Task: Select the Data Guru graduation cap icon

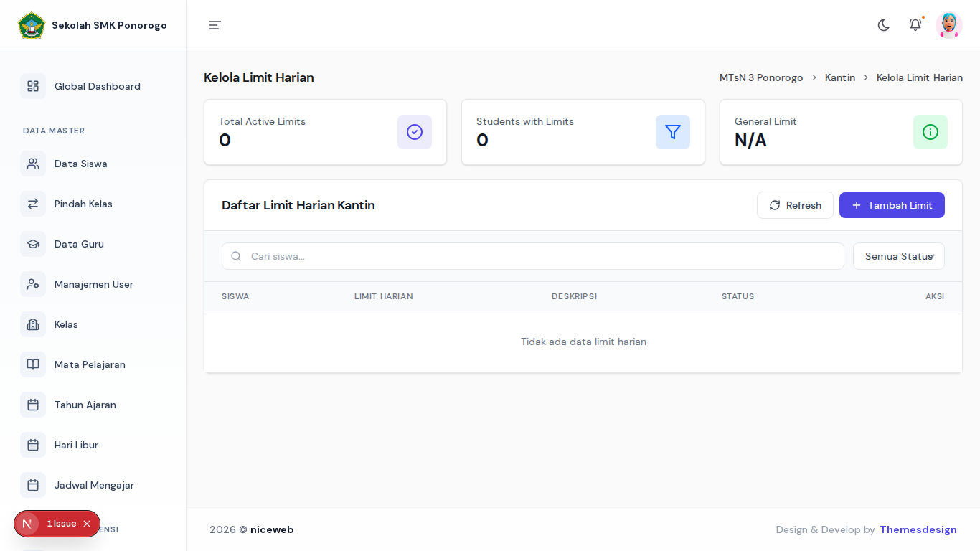Action: click(33, 244)
